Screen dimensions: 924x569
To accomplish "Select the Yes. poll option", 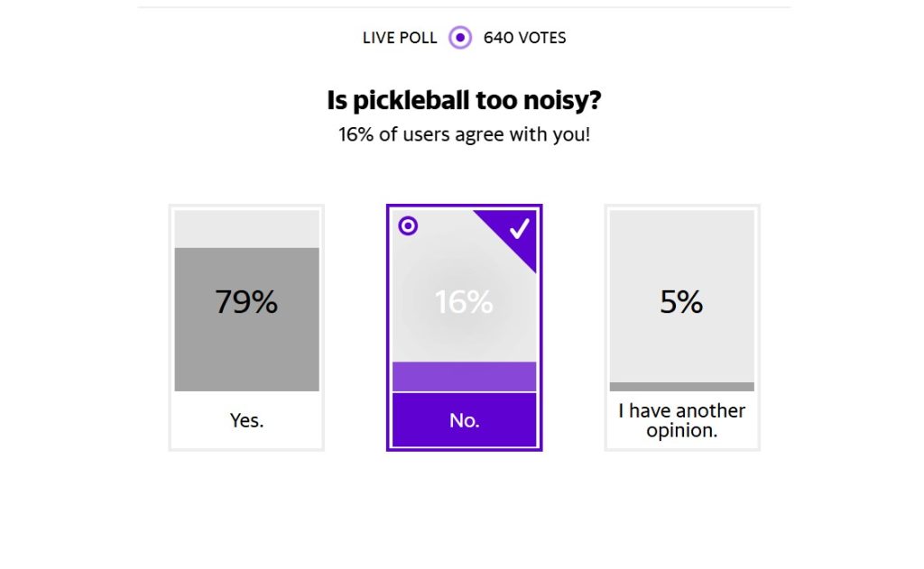I will click(246, 327).
